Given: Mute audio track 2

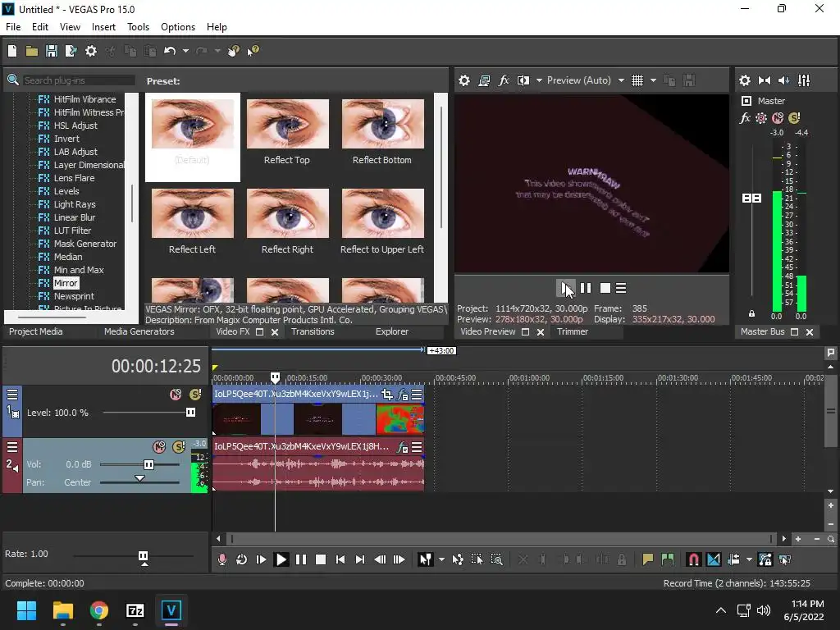Looking at the screenshot, I should [159, 446].
